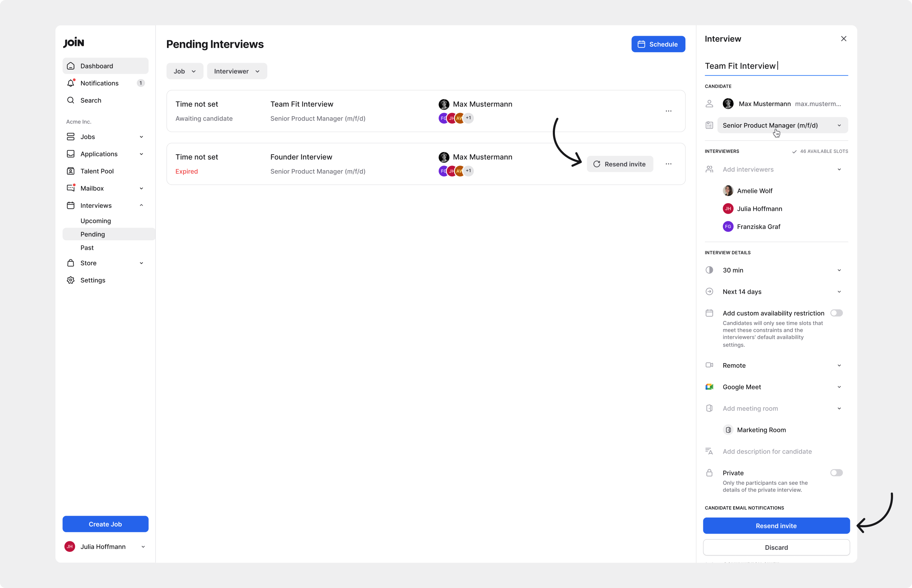Toggle the Private interview switch

click(836, 473)
